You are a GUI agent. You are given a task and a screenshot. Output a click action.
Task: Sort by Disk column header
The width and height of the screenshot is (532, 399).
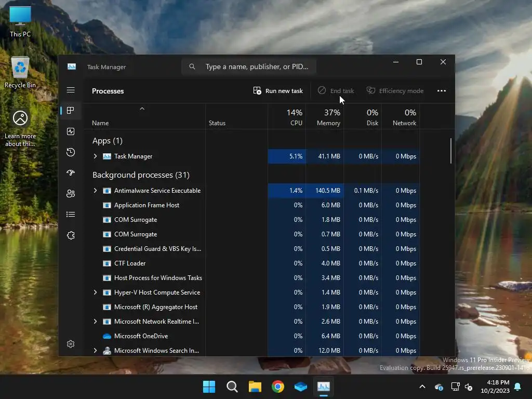coord(363,117)
